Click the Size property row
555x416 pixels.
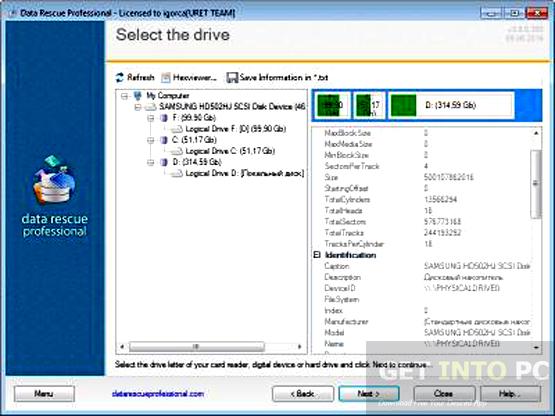(421, 177)
